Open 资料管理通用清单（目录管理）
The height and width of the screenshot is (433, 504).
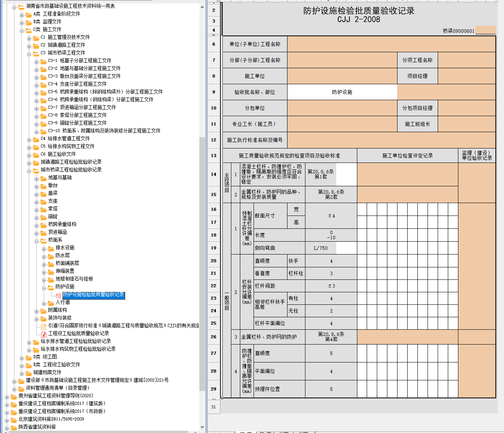[x=58, y=388]
